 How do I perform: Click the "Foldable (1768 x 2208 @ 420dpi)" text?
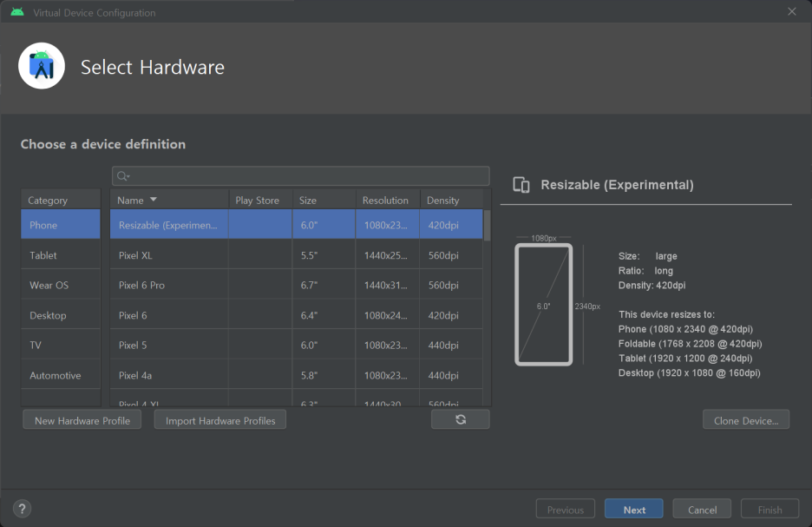691,344
